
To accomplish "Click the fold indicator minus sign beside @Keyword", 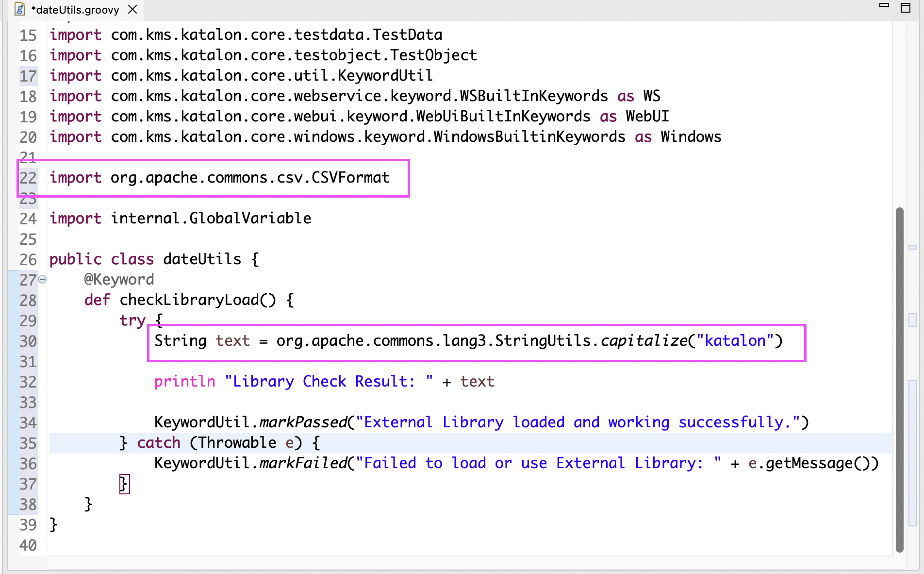I will click(42, 279).
